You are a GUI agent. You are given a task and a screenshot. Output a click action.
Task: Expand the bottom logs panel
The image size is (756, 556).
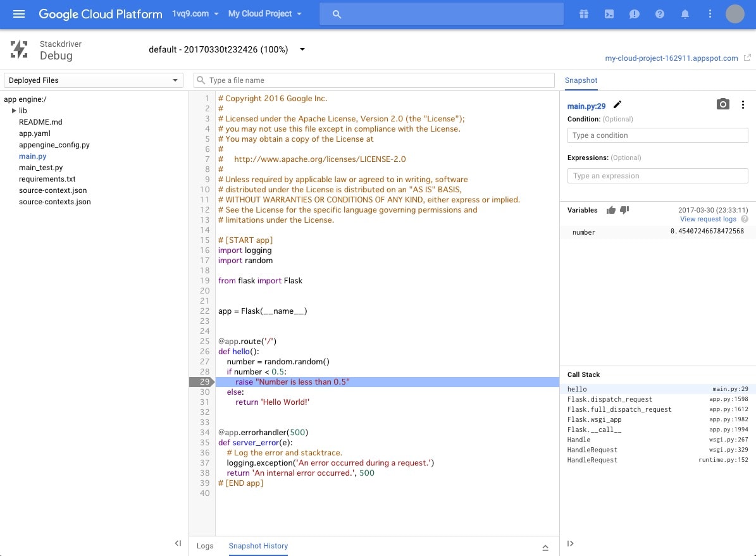pos(545,547)
